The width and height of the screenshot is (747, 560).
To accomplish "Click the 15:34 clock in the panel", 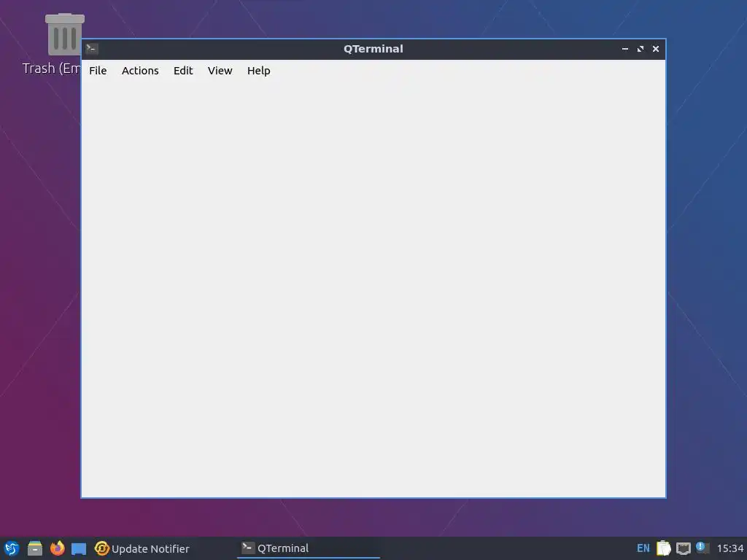I will (x=729, y=548).
